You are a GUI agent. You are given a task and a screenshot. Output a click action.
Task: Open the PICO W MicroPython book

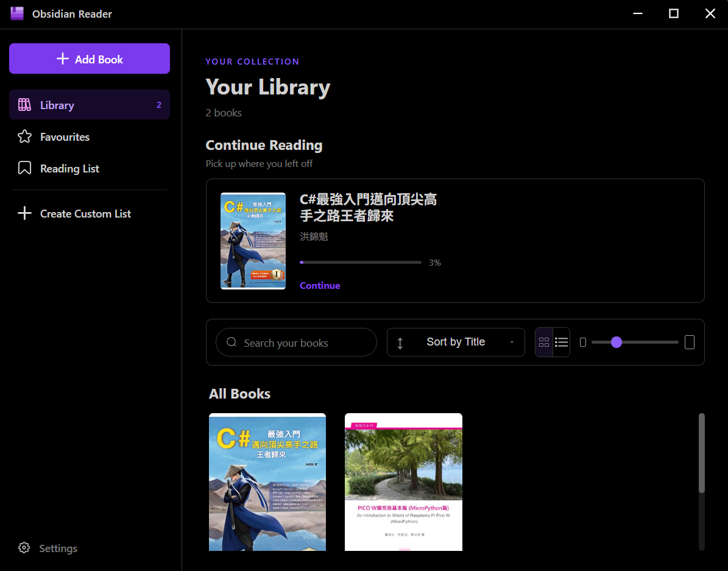click(x=403, y=482)
